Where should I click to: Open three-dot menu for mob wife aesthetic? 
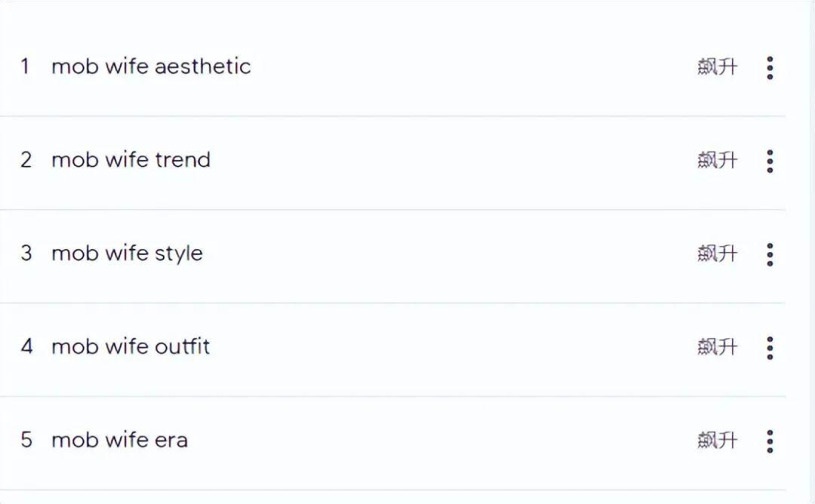pos(770,68)
